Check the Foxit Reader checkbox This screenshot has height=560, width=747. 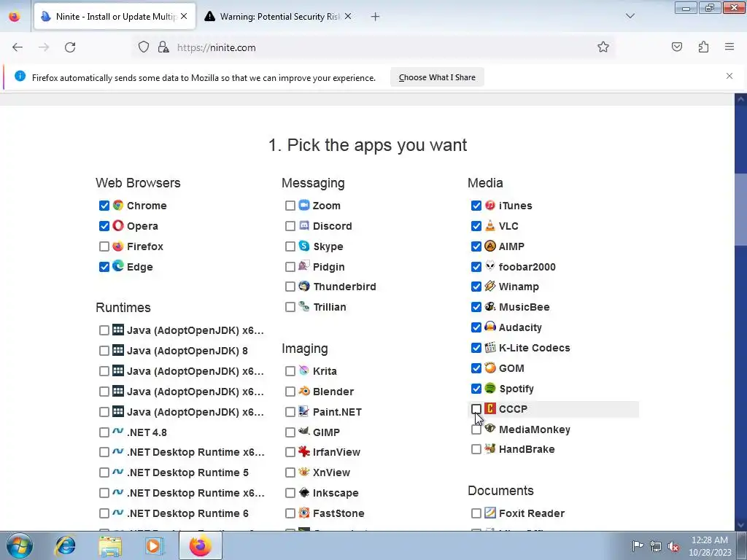coord(476,513)
